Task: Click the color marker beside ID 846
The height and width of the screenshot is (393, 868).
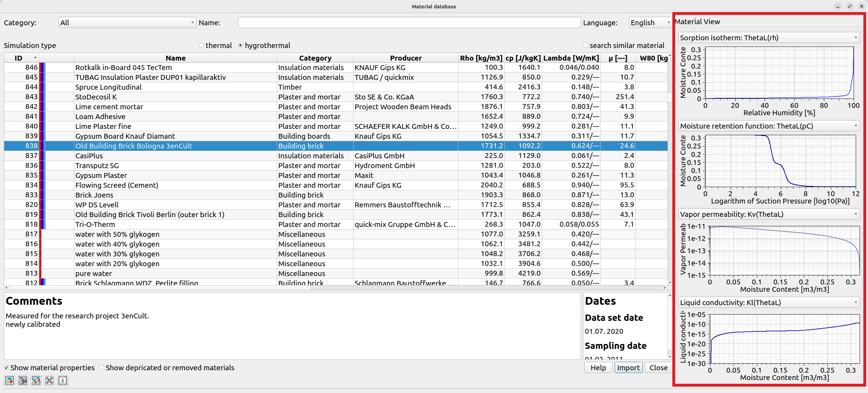Action: coord(42,67)
